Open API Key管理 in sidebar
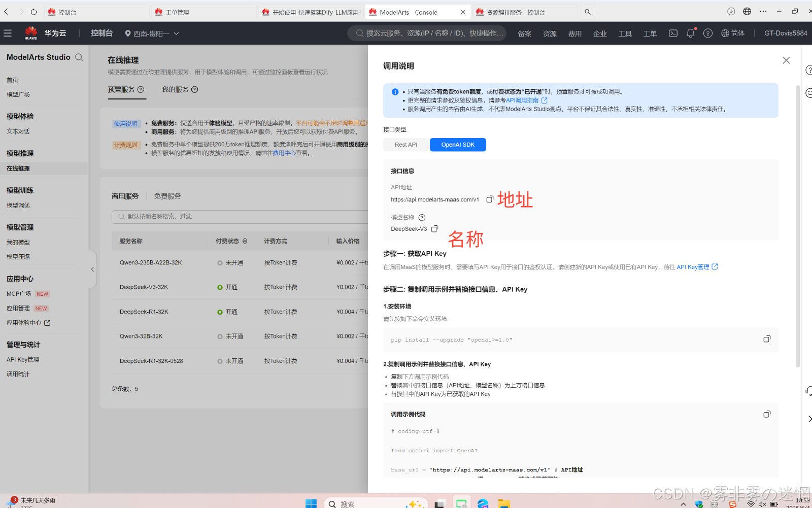Viewport: 812px width, 508px height. (x=23, y=360)
